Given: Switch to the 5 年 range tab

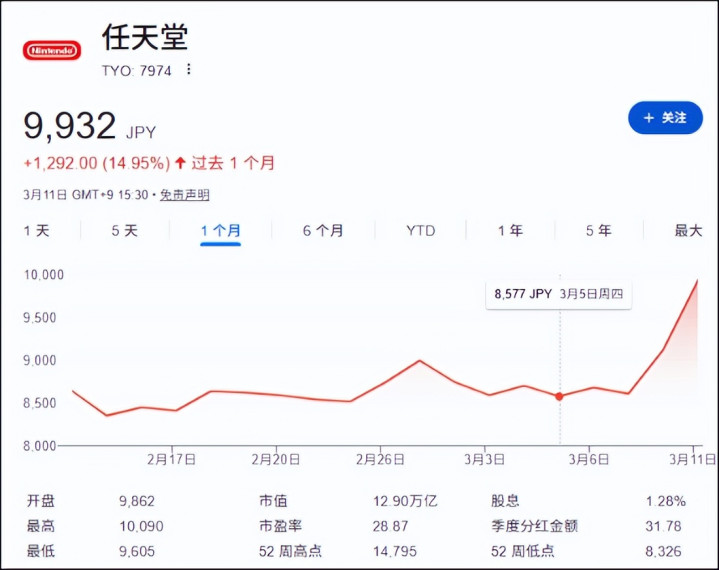Looking at the screenshot, I should coord(598,230).
